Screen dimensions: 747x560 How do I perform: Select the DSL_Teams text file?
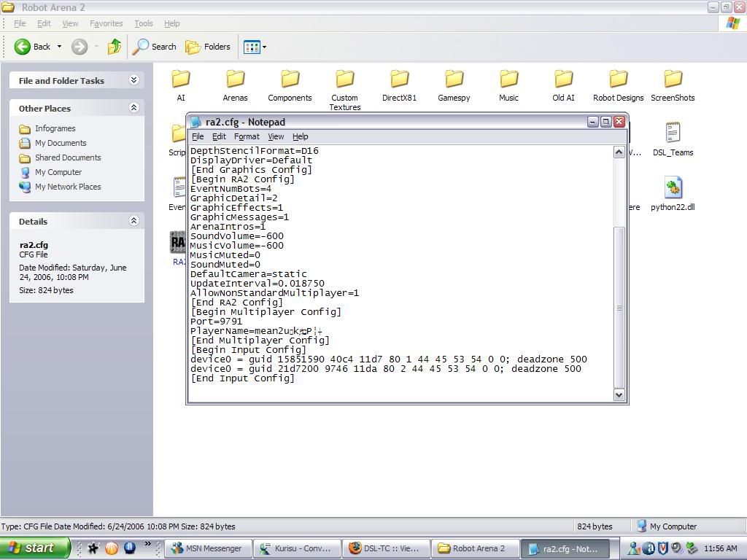click(x=673, y=139)
